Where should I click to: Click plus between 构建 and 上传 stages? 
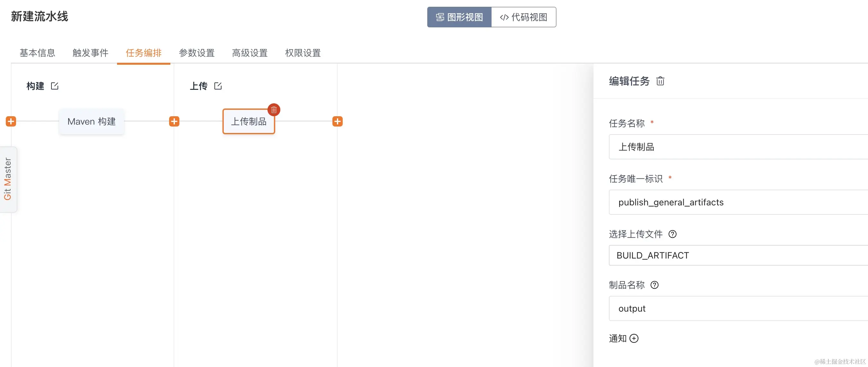174,121
